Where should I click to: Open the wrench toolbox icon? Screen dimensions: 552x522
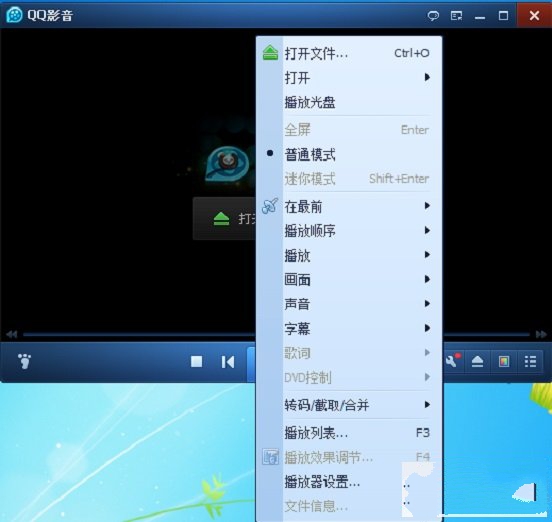[x=452, y=361]
